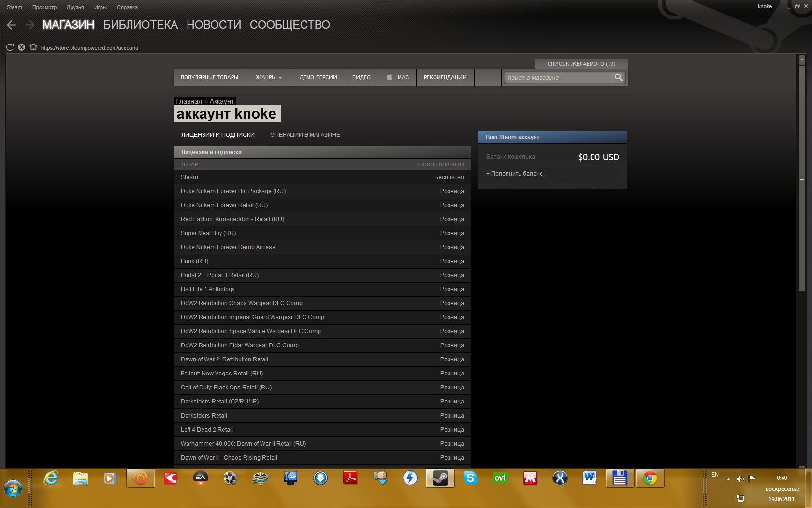Image resolution: width=812 pixels, height=508 pixels.
Task: Click the Главная breadcrumb link
Action: [188, 101]
